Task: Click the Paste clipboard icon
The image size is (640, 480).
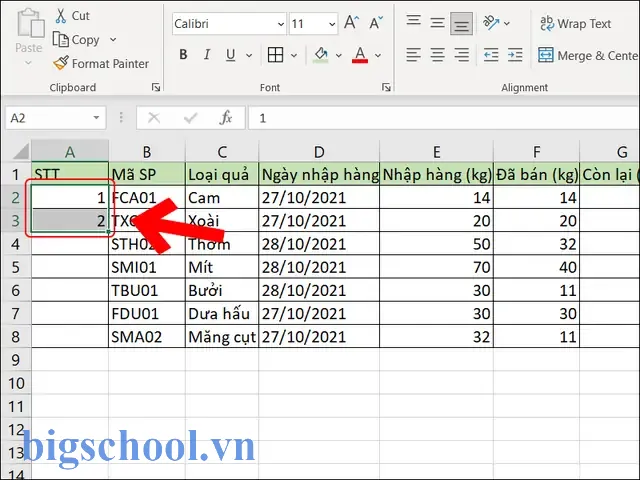Action: 29,24
